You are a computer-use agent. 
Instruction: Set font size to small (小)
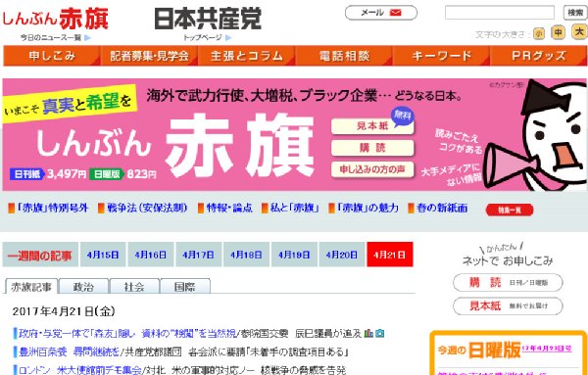pyautogui.click(x=539, y=34)
